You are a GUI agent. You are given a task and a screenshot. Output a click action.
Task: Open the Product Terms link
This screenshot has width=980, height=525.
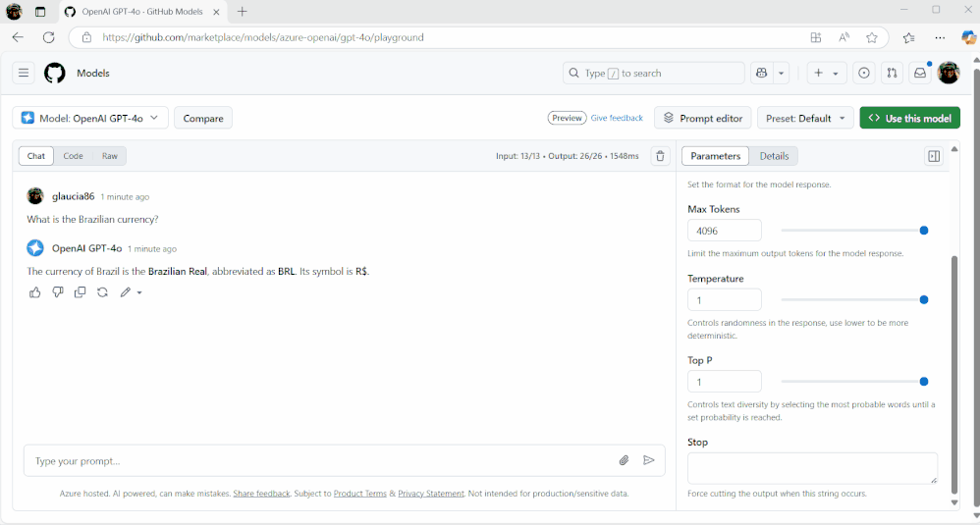[x=360, y=494]
